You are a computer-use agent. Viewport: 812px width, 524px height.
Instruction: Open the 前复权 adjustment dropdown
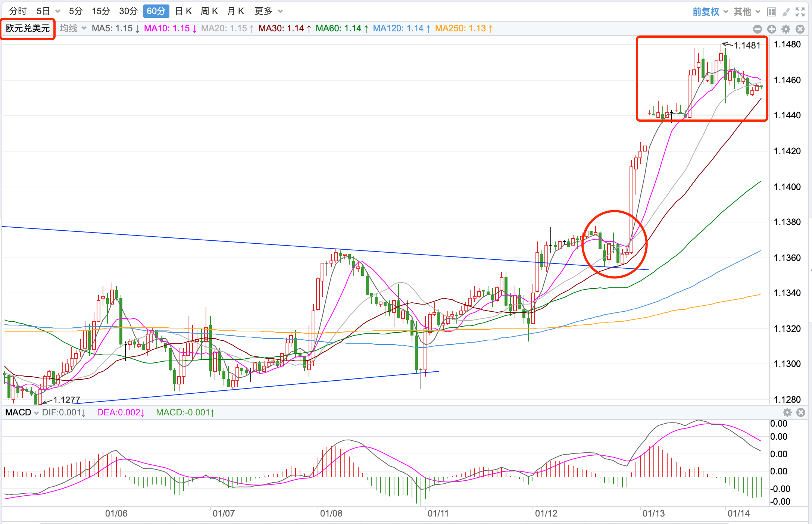[710, 12]
